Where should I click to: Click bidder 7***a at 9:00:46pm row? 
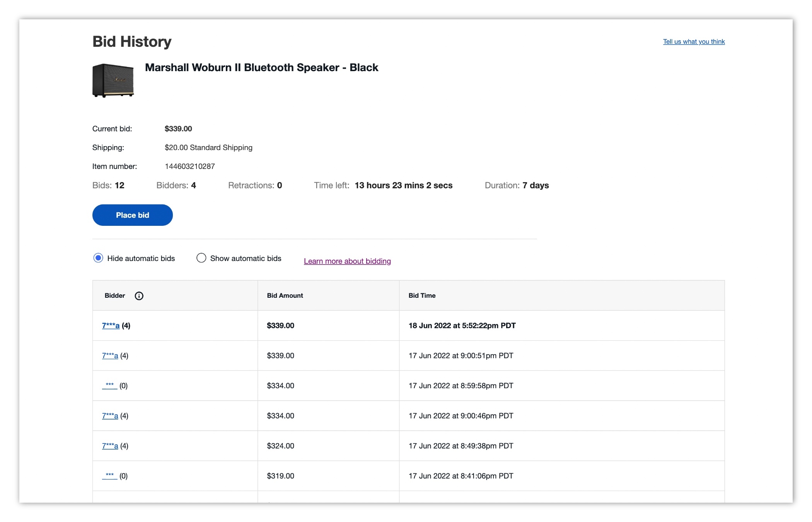(x=110, y=416)
